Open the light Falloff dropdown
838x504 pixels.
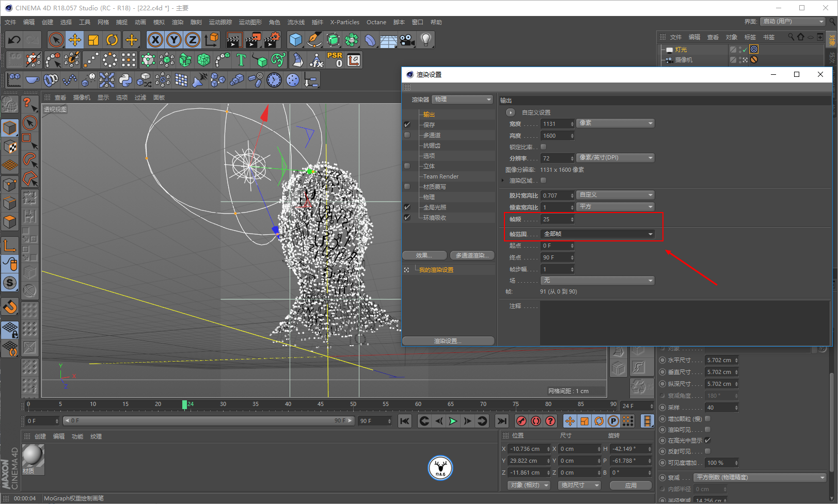click(x=760, y=478)
